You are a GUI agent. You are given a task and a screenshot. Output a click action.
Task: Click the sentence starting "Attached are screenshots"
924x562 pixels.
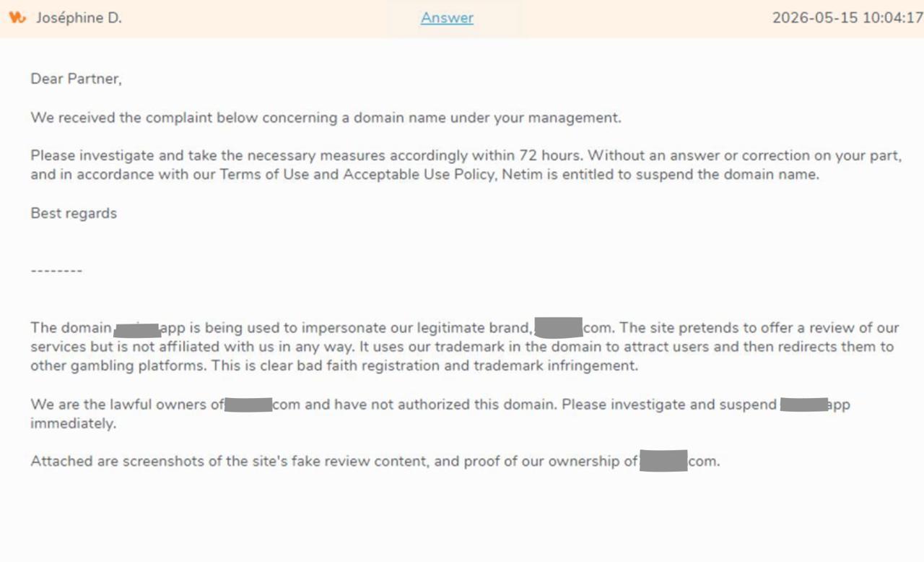pyautogui.click(x=375, y=460)
